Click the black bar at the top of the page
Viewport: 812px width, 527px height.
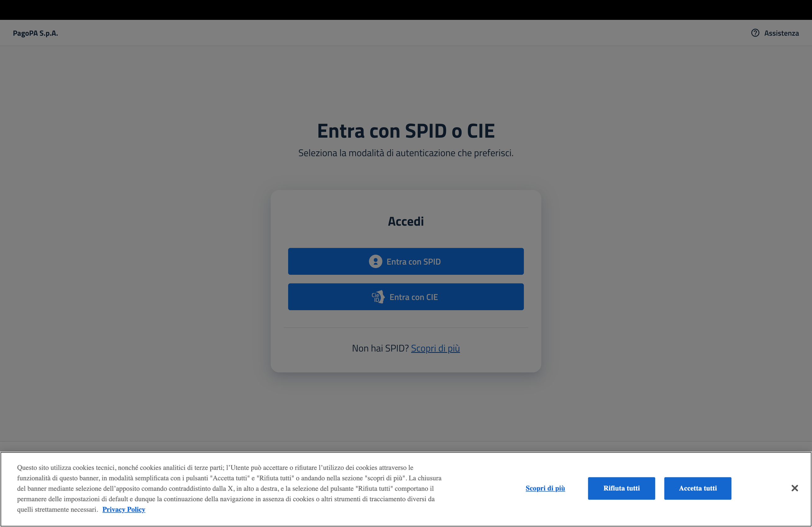(406, 10)
